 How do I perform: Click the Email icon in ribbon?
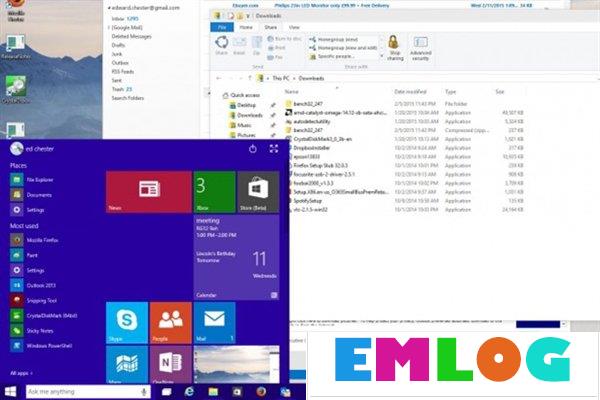pyautogui.click(x=239, y=45)
